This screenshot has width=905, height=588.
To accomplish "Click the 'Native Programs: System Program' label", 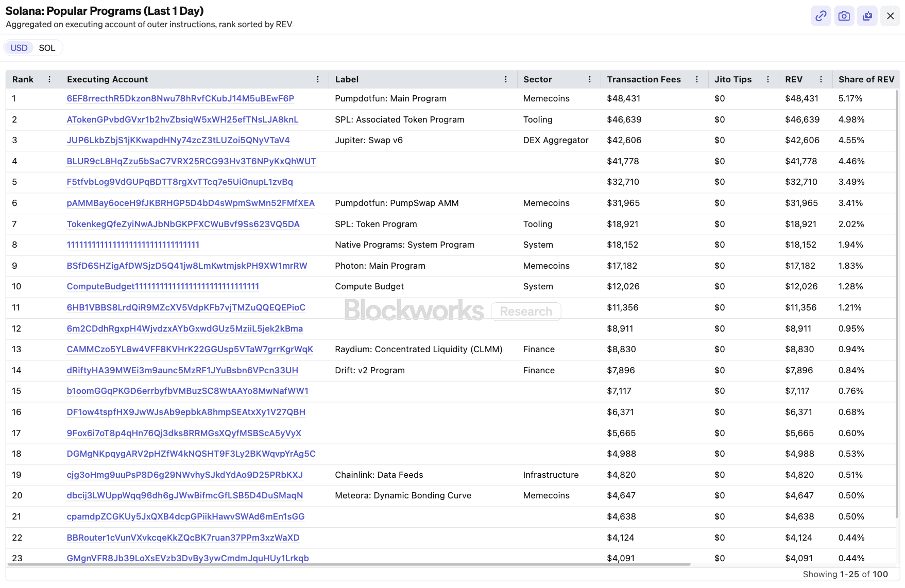I will click(x=404, y=245).
